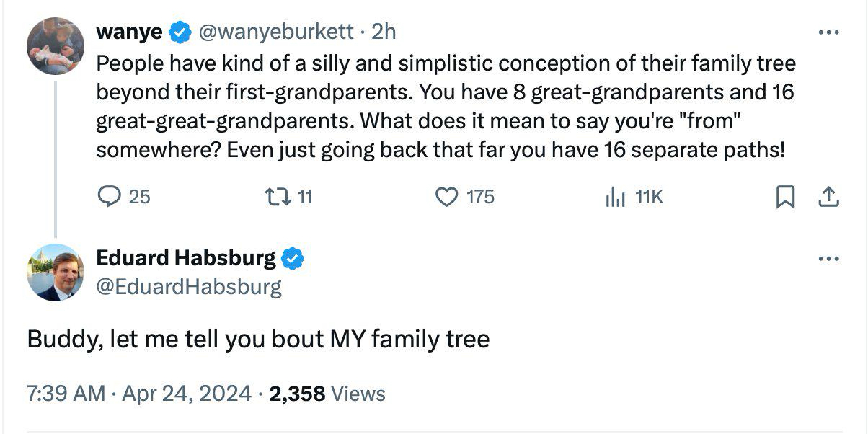
Task: Open the 2h timestamp link
Action: coord(383,32)
